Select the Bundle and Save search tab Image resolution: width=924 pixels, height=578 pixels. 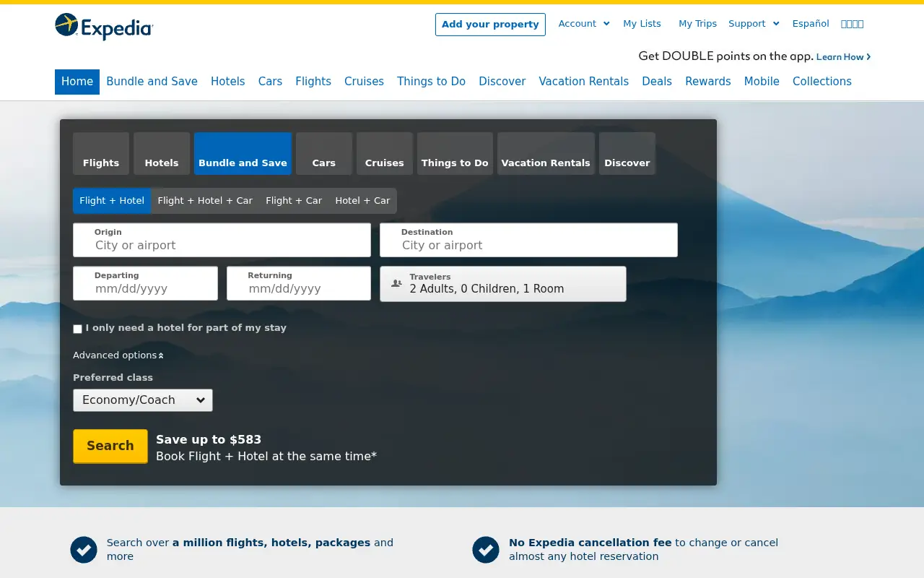coord(243,153)
